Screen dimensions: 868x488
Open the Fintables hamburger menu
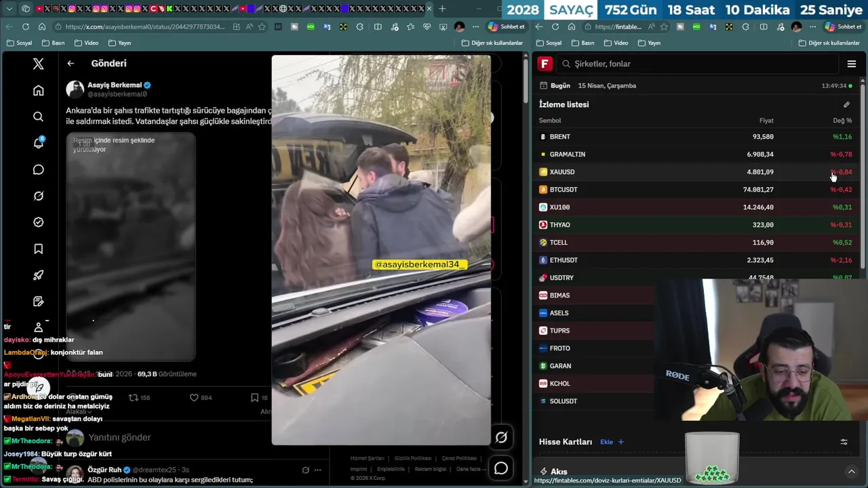point(852,64)
